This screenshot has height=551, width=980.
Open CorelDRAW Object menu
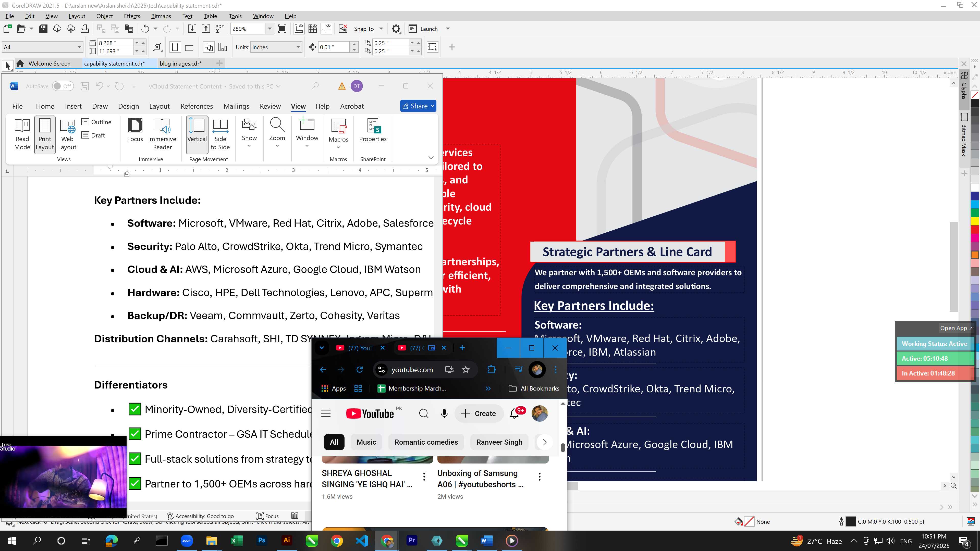click(x=104, y=16)
